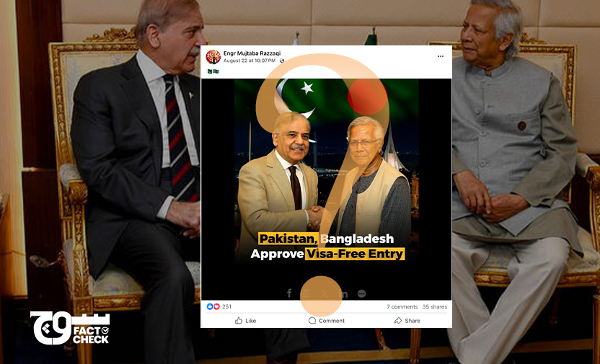The image size is (600, 364).
Task: Open the 7 comments link
Action: point(402,306)
